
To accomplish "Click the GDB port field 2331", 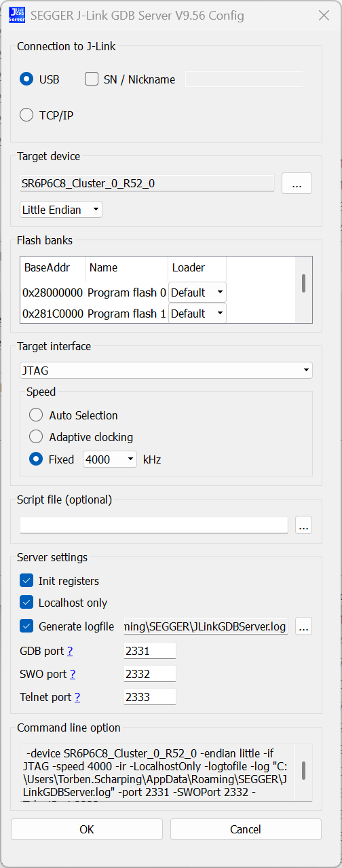I will (x=149, y=651).
